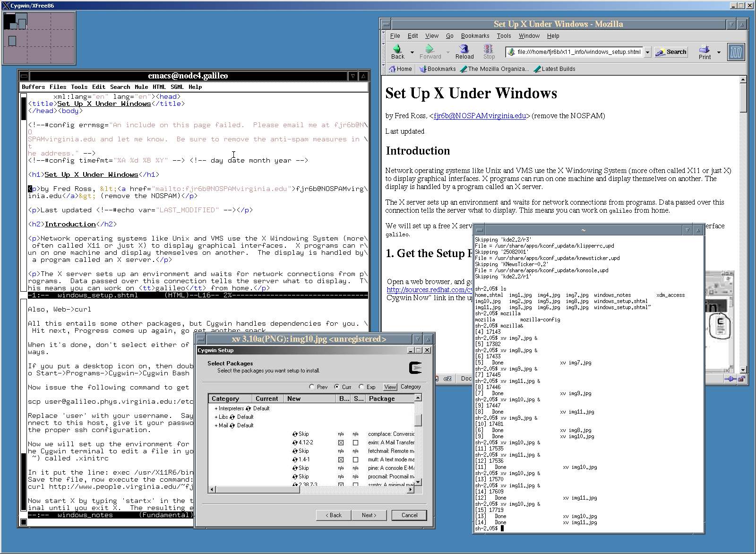This screenshot has width=756, height=554.
Task: Click the Forward arrow icon in Mozilla
Action: pos(430,48)
